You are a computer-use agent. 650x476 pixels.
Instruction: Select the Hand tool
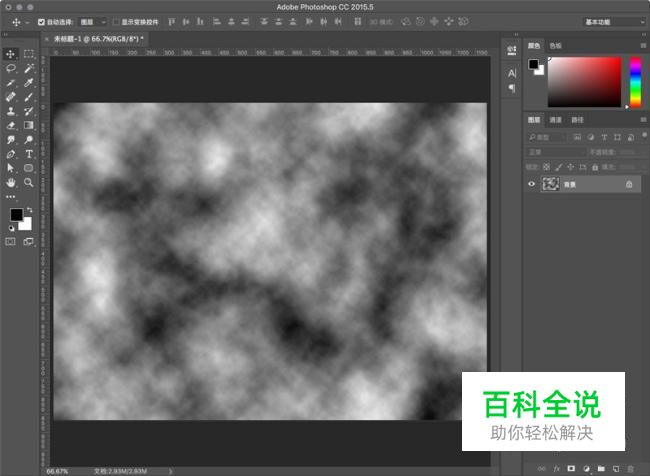10,182
